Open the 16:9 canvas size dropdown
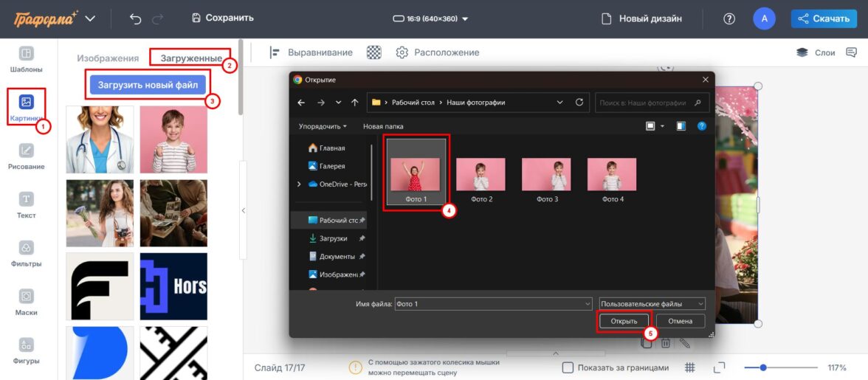This screenshot has height=380, width=868. 430,18
